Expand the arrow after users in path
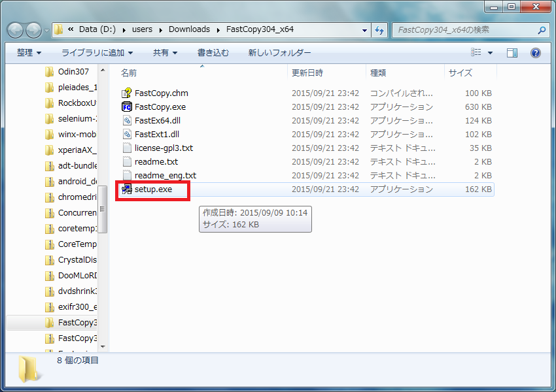556x392 pixels. pos(161,30)
